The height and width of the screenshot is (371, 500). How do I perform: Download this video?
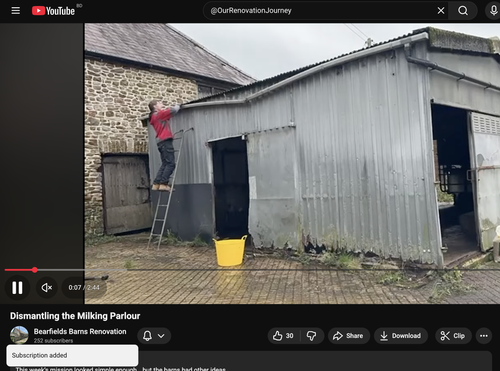tap(401, 336)
